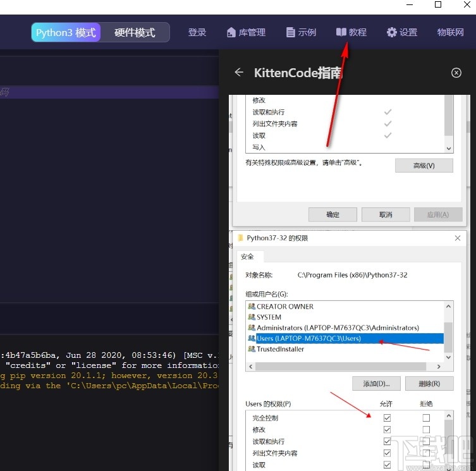Click 列出文件夹内容 in upper permissions list
This screenshot has height=471, width=476.
tap(275, 123)
